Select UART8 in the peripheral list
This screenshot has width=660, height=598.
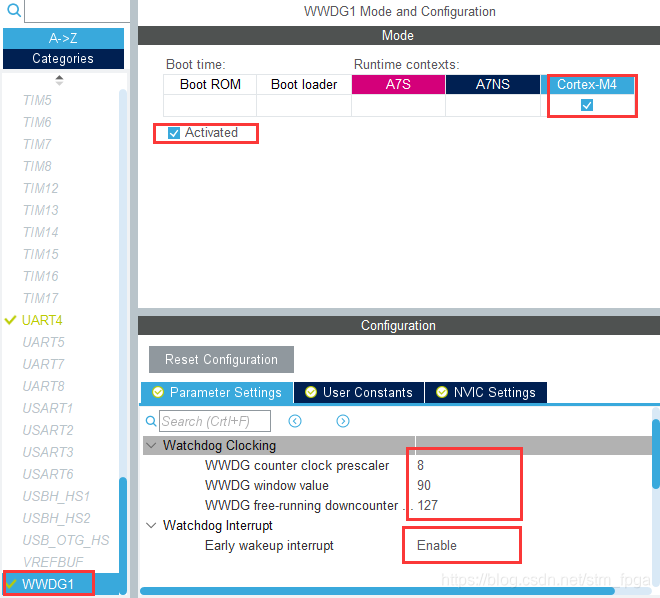pos(43,386)
